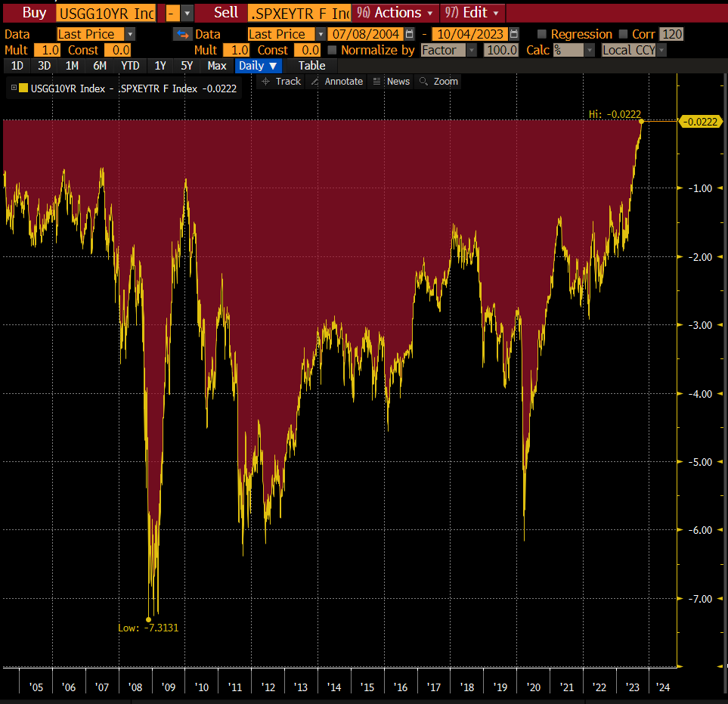Screen dimensions: 728x704
Task: Click the Buy Const field 0.0
Action: tap(117, 50)
